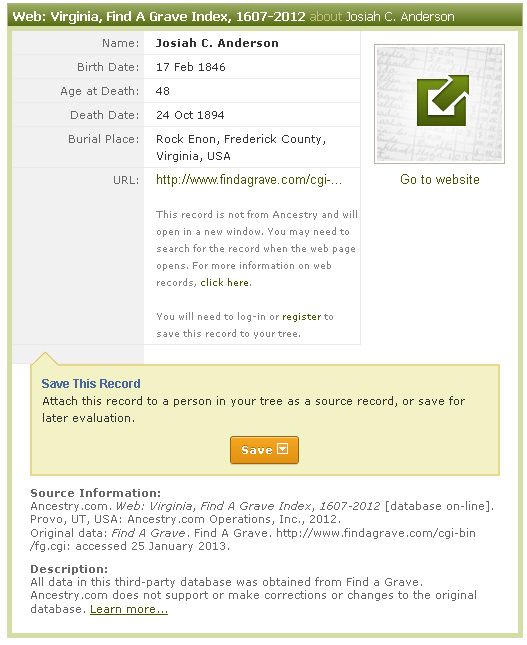The image size is (527, 645).
Task: Open the findagrave.com URL link
Action: (x=249, y=180)
